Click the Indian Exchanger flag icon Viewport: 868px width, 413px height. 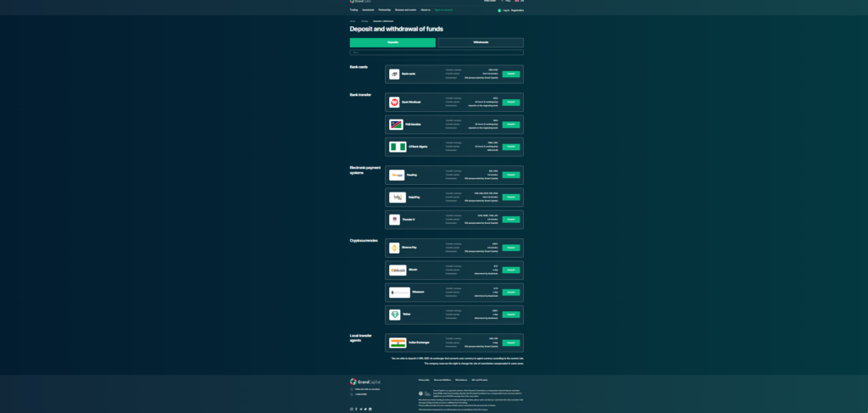398,343
